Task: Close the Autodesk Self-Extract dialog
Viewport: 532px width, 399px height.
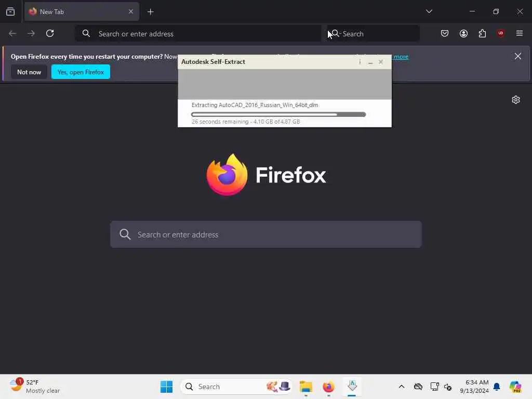Action: click(381, 62)
